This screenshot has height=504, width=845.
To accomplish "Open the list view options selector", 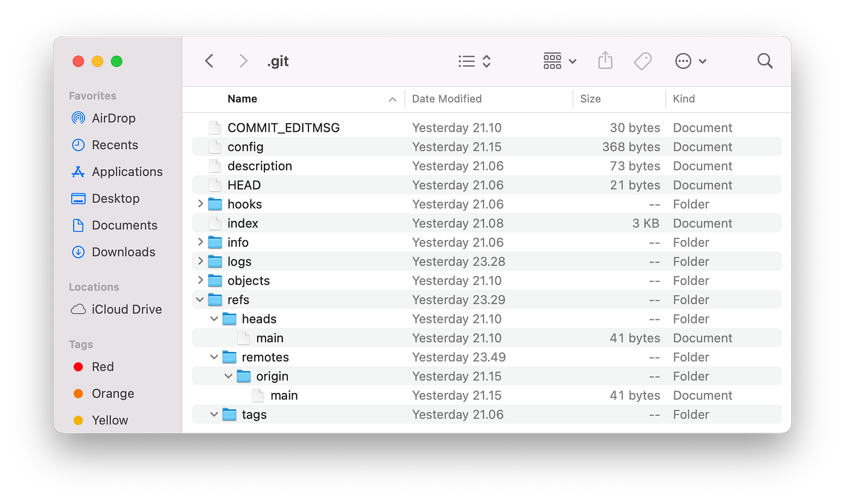I will coord(474,61).
